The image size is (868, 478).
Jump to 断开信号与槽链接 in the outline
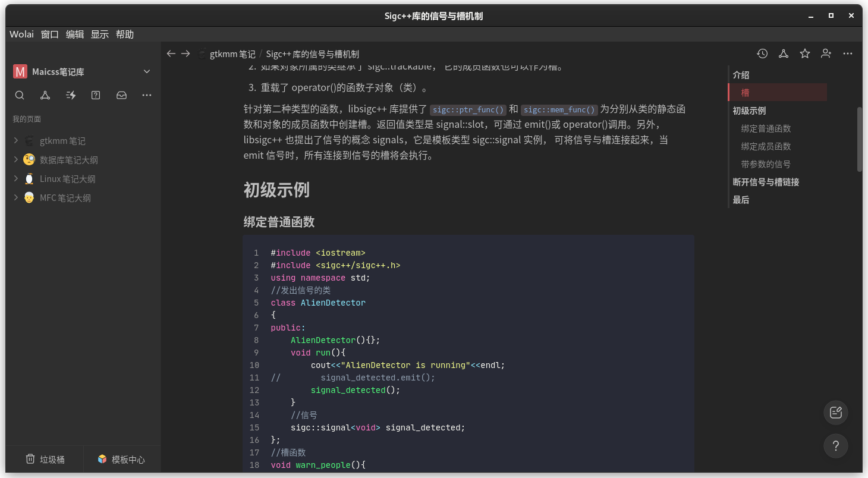click(x=766, y=182)
